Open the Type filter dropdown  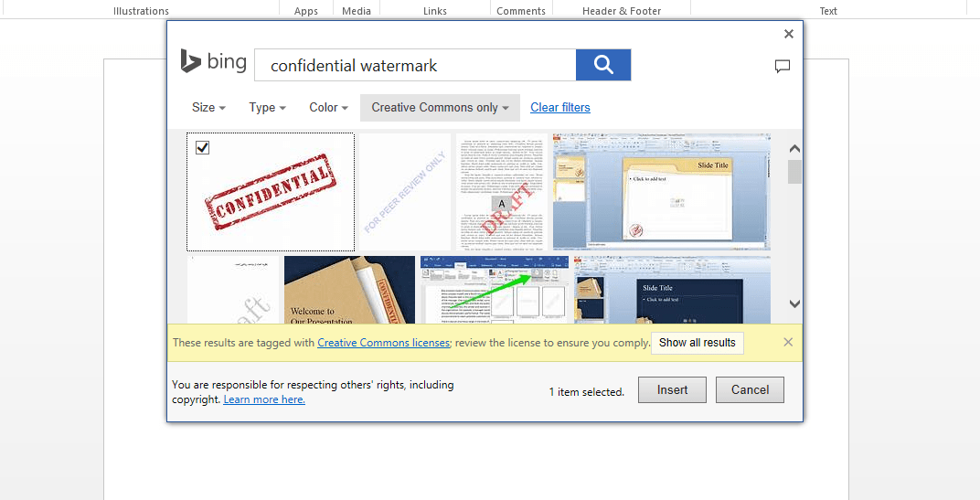pyautogui.click(x=268, y=108)
